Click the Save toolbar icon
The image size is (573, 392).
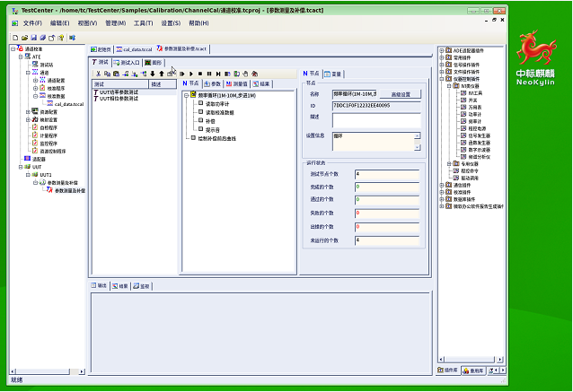(33, 38)
